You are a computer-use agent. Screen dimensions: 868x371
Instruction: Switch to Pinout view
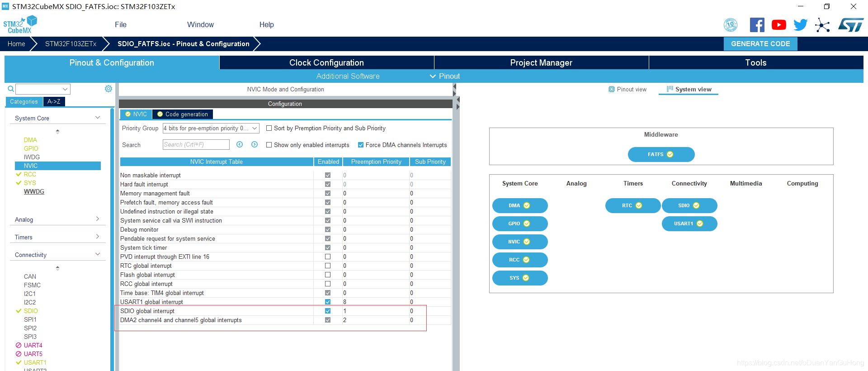(627, 89)
